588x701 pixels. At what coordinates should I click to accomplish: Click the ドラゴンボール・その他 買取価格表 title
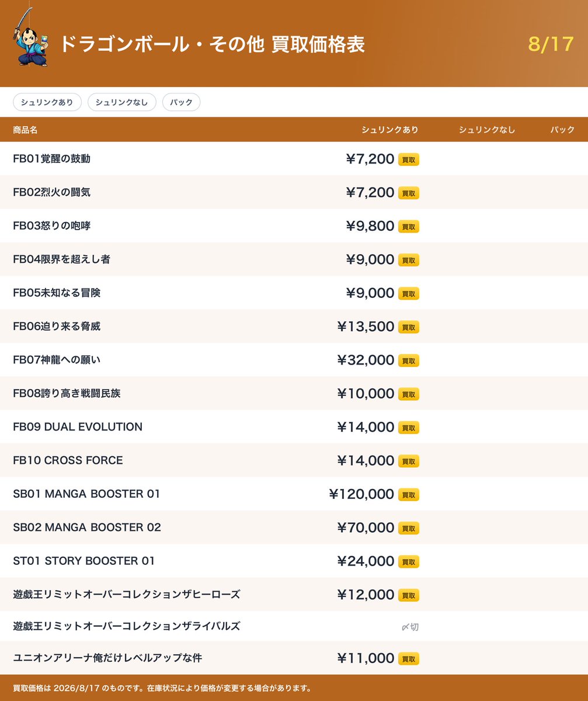pyautogui.click(x=213, y=45)
